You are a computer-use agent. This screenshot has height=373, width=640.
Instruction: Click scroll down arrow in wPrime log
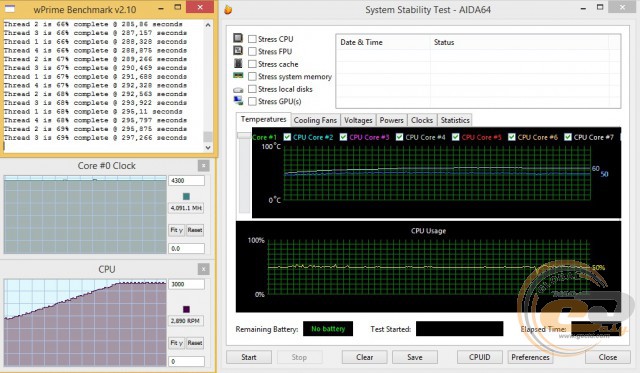(208, 147)
